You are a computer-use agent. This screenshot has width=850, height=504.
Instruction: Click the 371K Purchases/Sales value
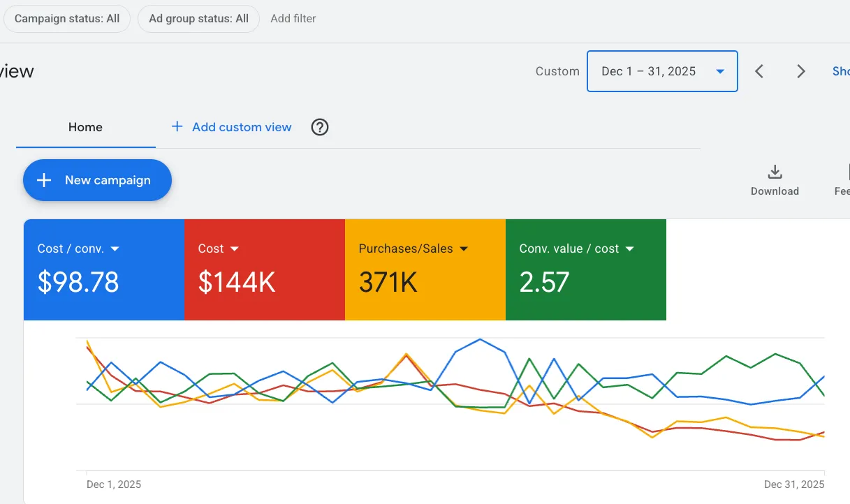point(388,282)
